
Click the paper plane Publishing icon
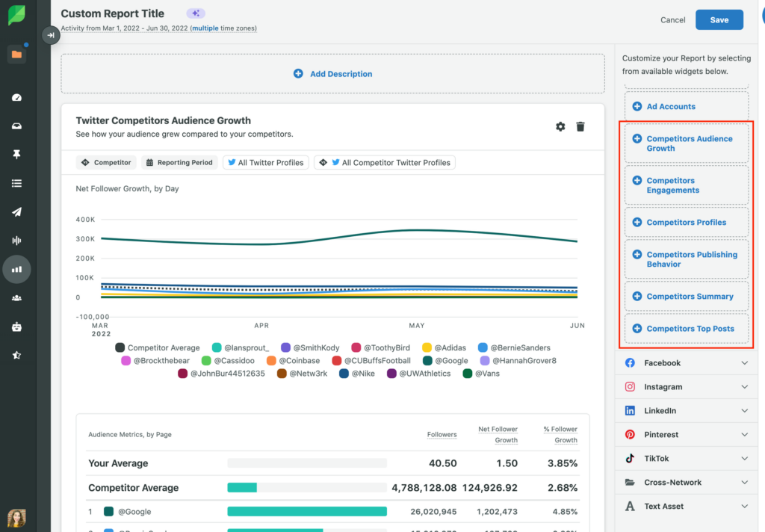tap(16, 211)
